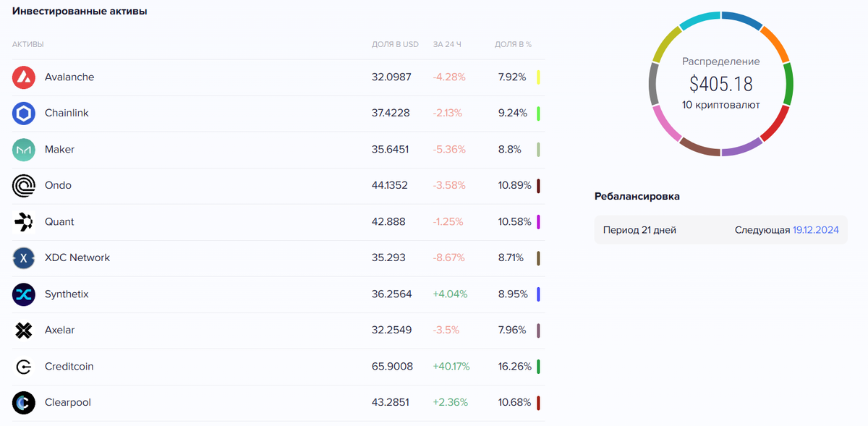The width and height of the screenshot is (868, 426).
Task: Click the Avalanche asset name
Action: pos(69,77)
